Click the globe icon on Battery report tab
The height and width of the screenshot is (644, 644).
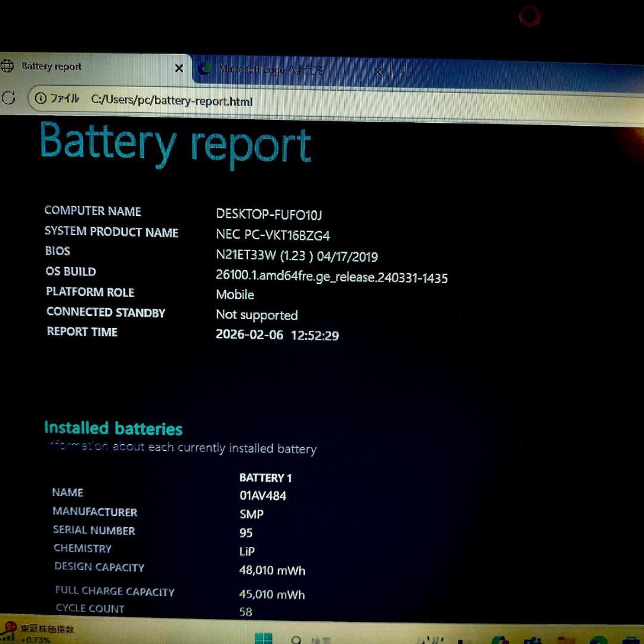(8, 66)
